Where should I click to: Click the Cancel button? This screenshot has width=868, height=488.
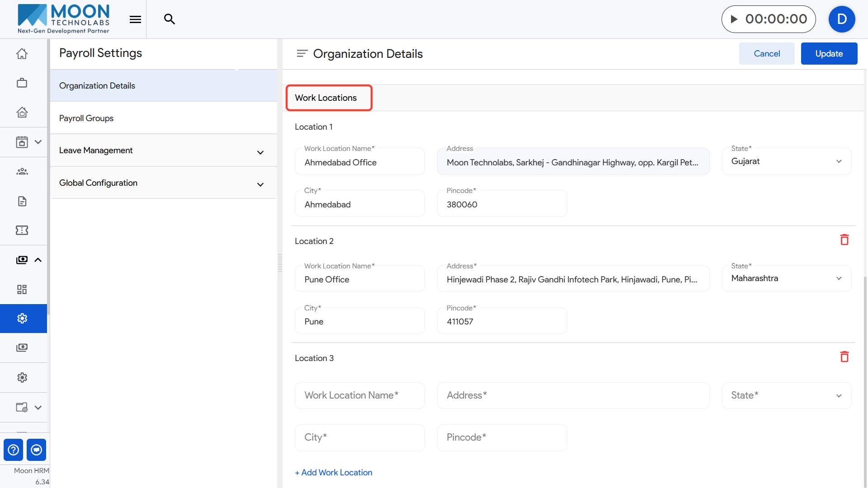pos(767,53)
